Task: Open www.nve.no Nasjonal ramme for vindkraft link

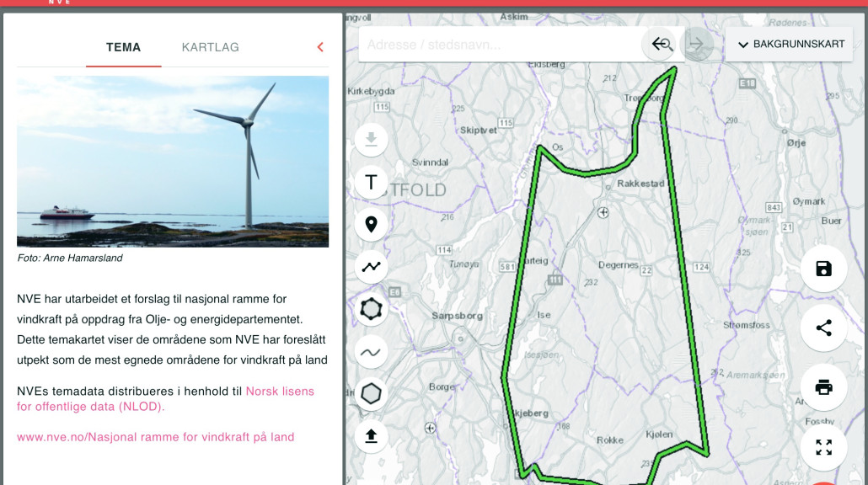Action: [156, 437]
